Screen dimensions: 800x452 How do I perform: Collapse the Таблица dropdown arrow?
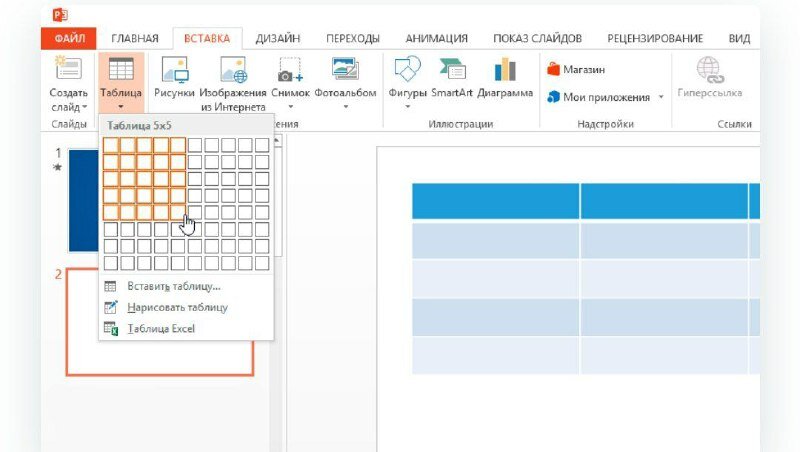(x=121, y=107)
